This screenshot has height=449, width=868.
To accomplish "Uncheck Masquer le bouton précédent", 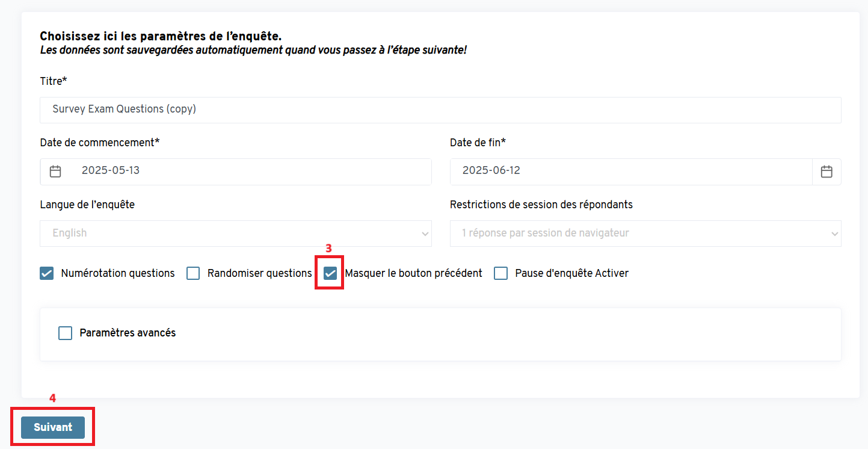I will [330, 273].
